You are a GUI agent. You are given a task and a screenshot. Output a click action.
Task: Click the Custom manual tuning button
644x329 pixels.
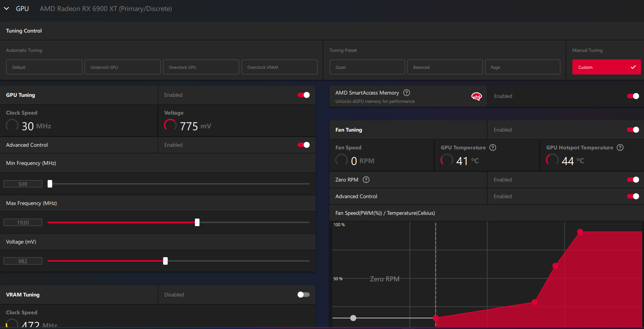pyautogui.click(x=607, y=67)
